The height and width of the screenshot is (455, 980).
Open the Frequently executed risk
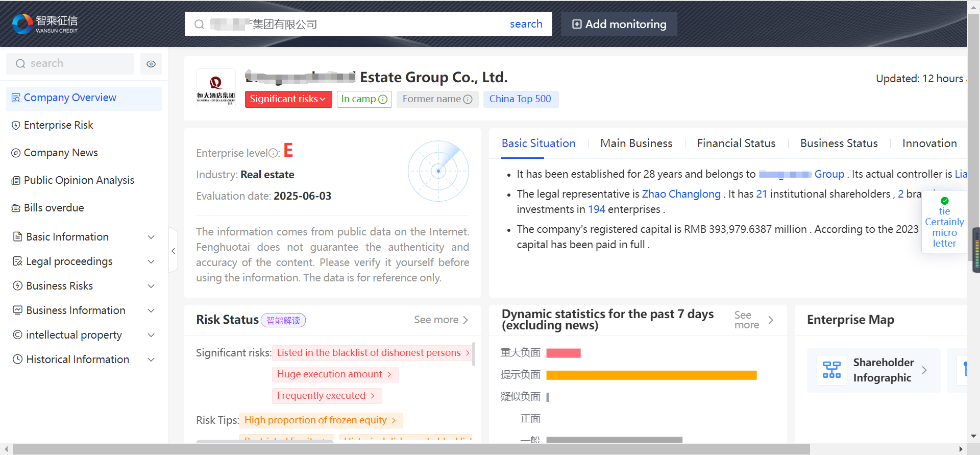[327, 396]
